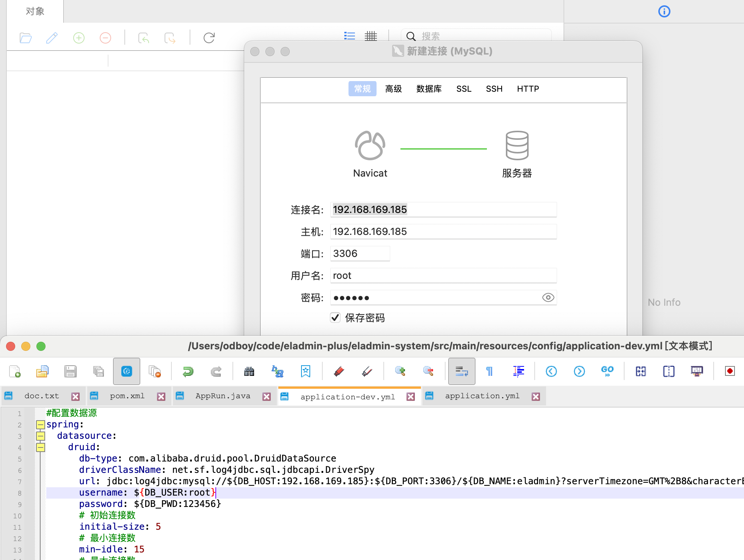Switch to the pom.xml file tab
This screenshot has height=560, width=744.
tap(127, 396)
